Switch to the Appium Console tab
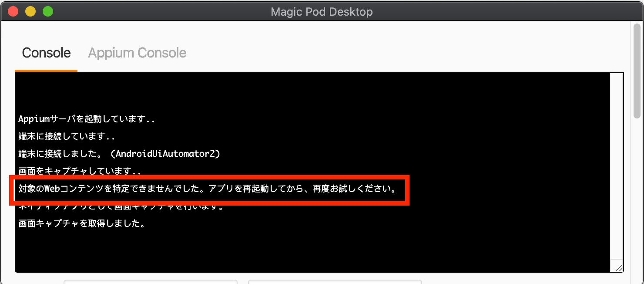Screen dimensions: 644x284 coord(137,53)
